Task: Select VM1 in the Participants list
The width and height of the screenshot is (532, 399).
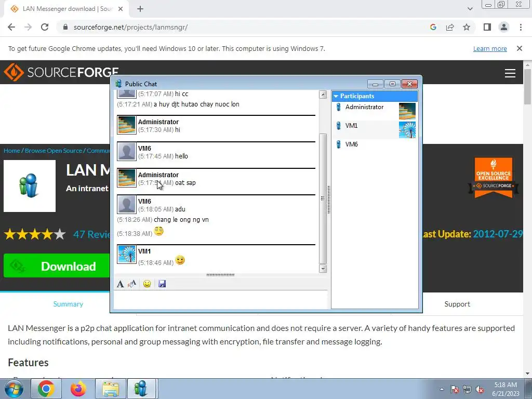Action: point(375,129)
